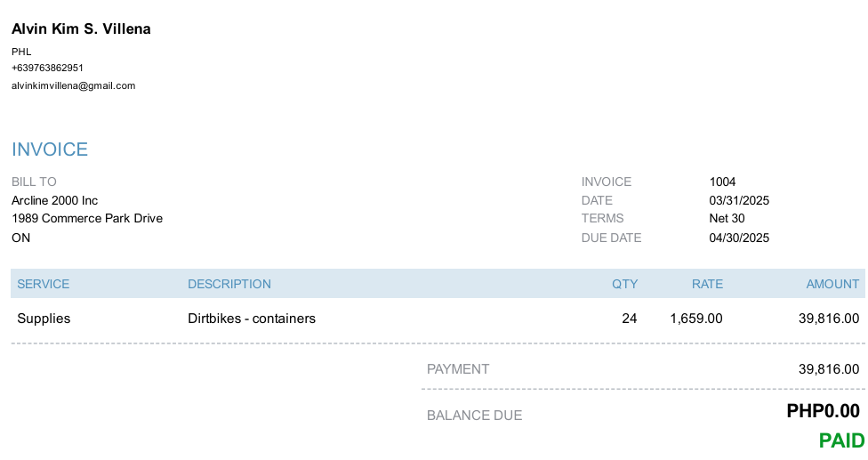Click the Supplies service entry
The width and height of the screenshot is (868, 460).
pyautogui.click(x=44, y=319)
